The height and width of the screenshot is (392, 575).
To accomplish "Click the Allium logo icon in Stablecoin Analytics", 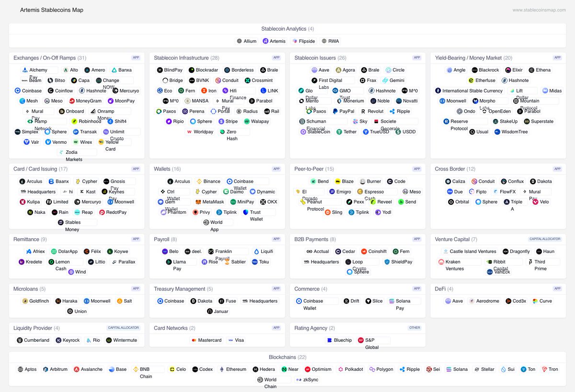I will pyautogui.click(x=240, y=41).
